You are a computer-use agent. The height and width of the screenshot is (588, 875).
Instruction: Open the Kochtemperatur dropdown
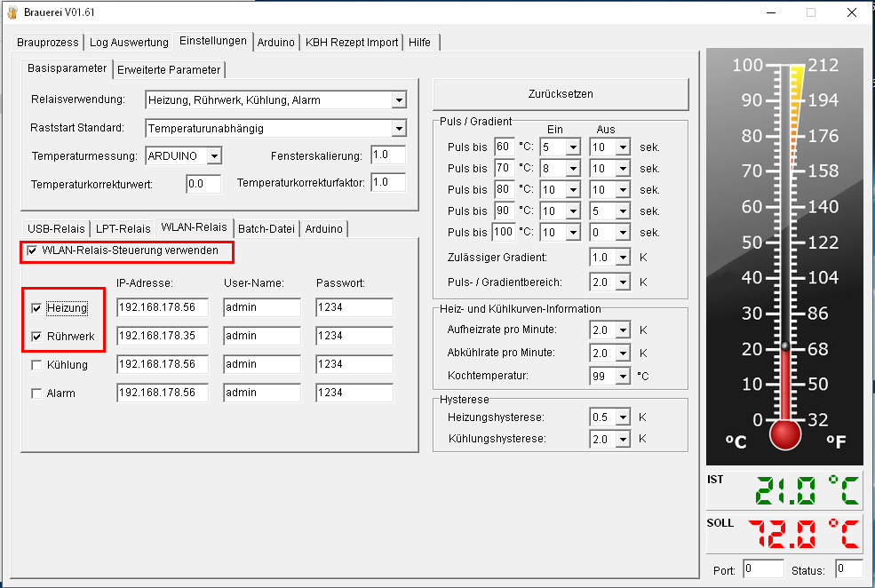(x=624, y=376)
